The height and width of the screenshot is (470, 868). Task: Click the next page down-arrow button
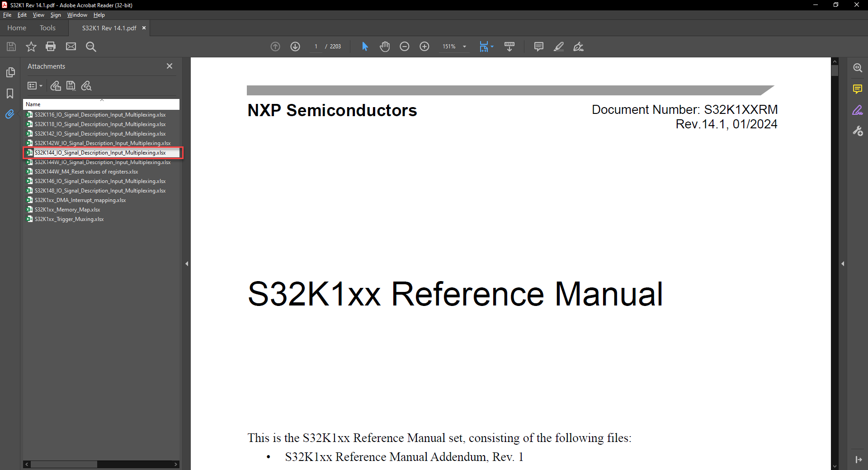pos(295,47)
